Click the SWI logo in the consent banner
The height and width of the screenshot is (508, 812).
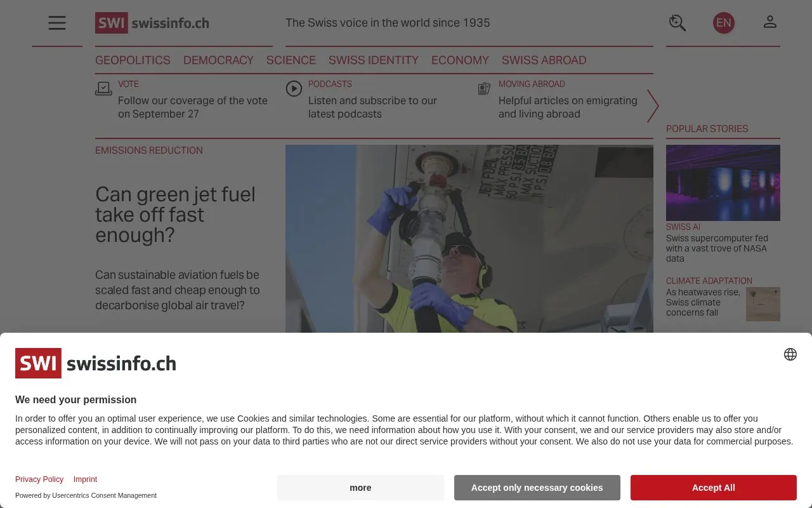pyautogui.click(x=96, y=363)
